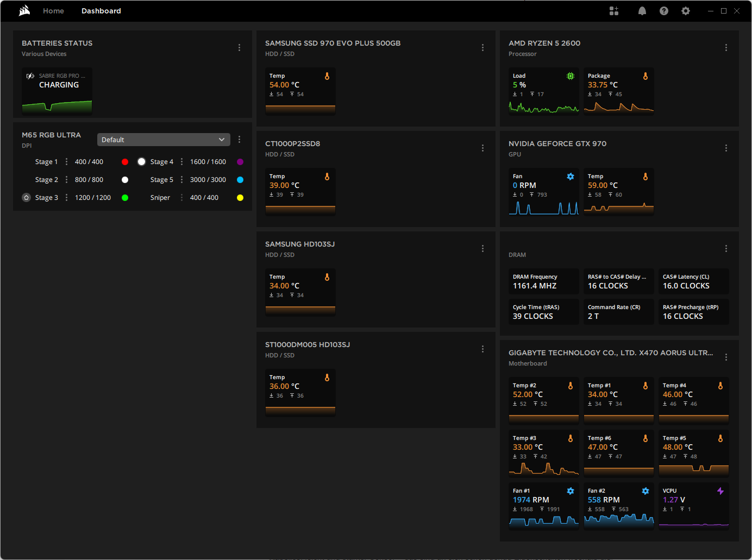This screenshot has height=560, width=752.
Task: Select the Dashboard tab
Action: (x=101, y=11)
